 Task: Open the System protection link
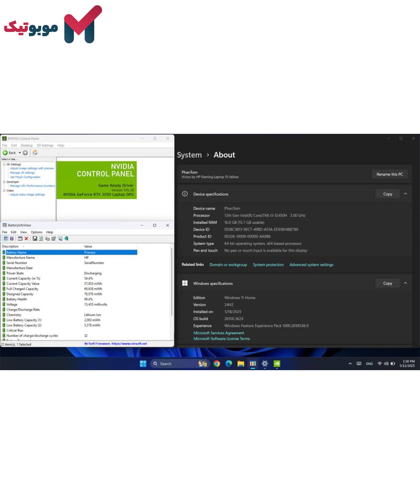[x=268, y=265]
